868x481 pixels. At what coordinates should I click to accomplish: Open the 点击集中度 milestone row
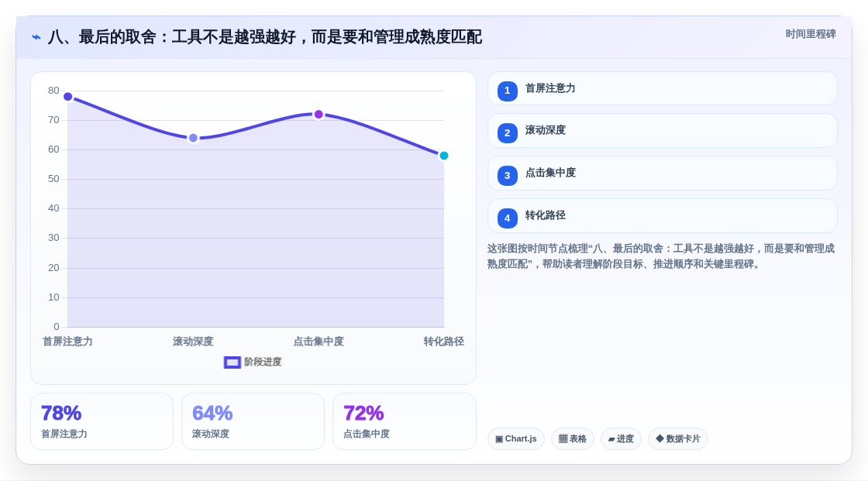[662, 174]
